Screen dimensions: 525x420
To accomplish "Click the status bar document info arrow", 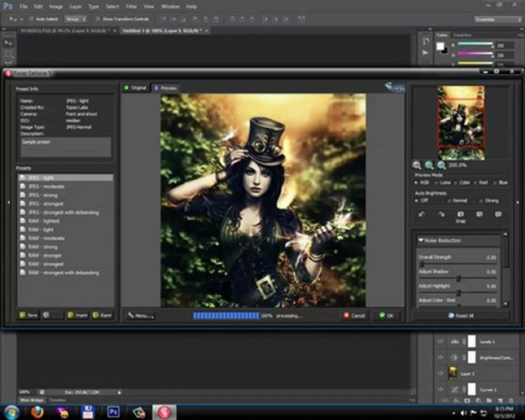I will point(119,392).
